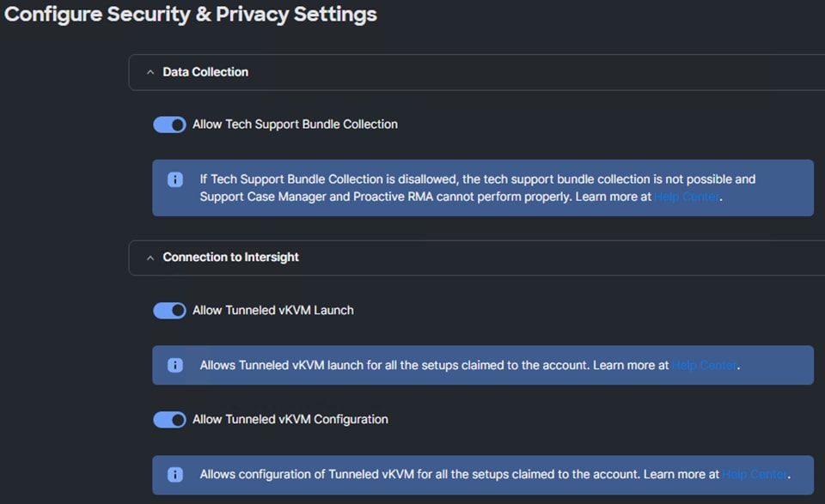Click the Connection to Intersight section title
This screenshot has height=504, width=825.
230,257
